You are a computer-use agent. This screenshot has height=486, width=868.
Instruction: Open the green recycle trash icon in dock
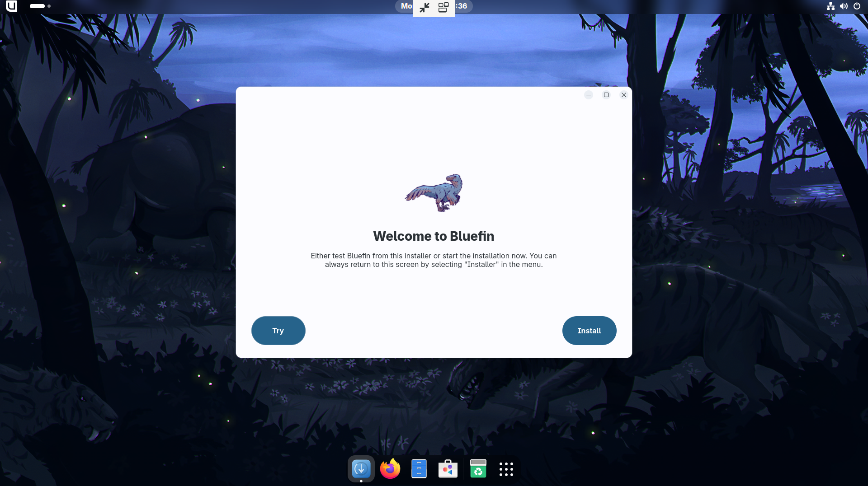[x=478, y=469]
